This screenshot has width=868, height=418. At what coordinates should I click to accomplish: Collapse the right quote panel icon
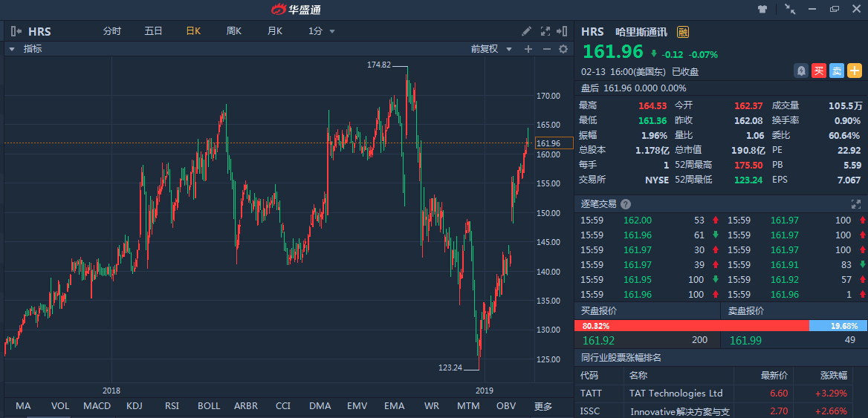tap(563, 31)
